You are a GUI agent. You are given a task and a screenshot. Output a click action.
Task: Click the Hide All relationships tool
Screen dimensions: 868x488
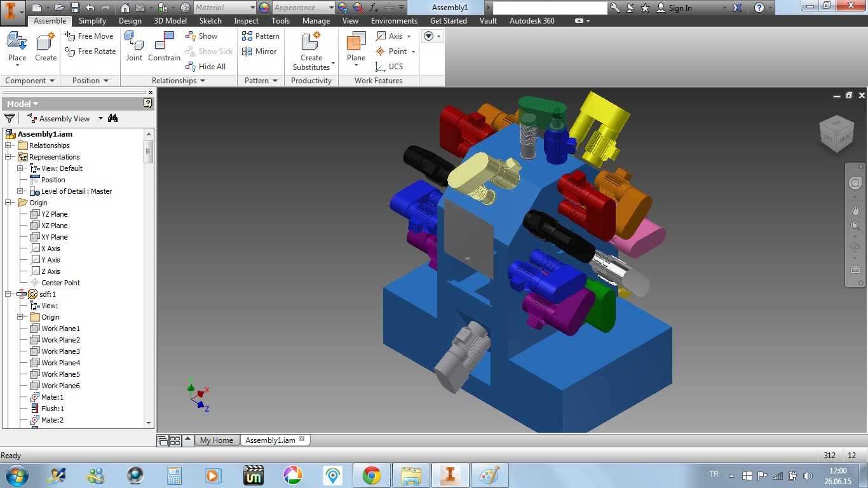(205, 67)
